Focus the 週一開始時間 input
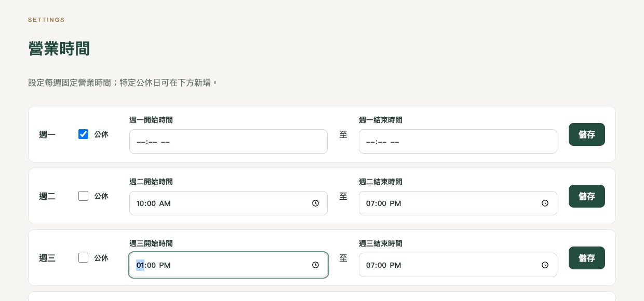The height and width of the screenshot is (301, 644). (x=229, y=142)
